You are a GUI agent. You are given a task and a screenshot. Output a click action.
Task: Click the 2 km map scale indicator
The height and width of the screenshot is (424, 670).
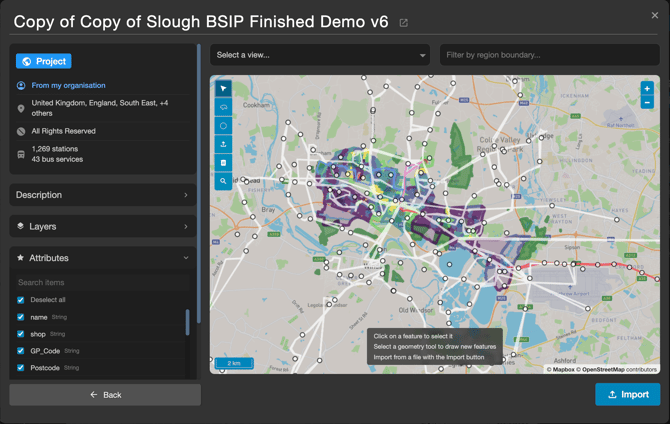[234, 363]
